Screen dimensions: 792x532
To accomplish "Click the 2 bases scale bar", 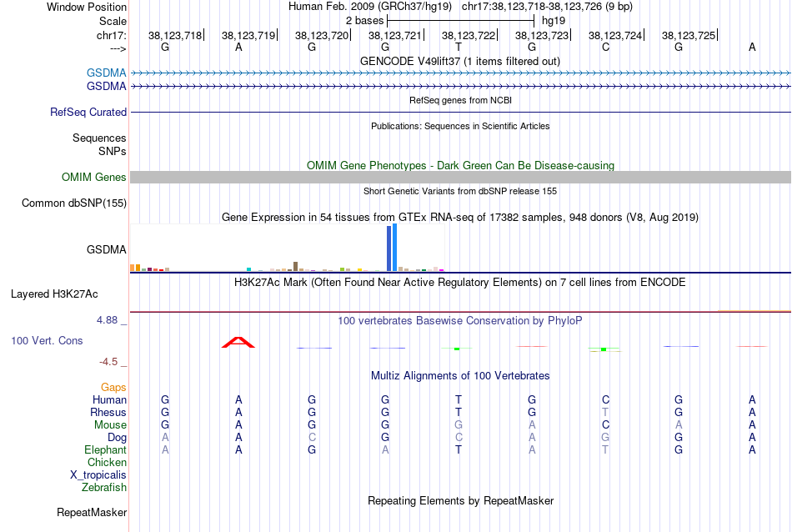I will tap(460, 21).
